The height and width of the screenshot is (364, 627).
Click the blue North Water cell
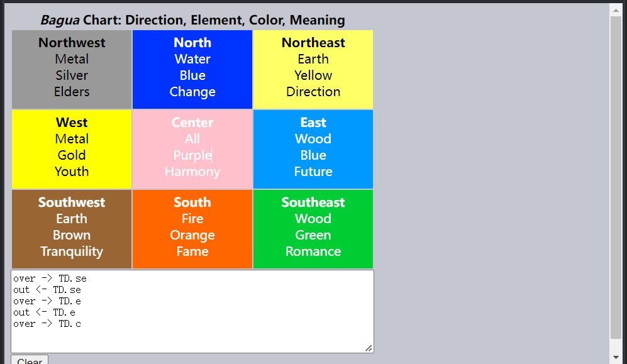tap(192, 69)
